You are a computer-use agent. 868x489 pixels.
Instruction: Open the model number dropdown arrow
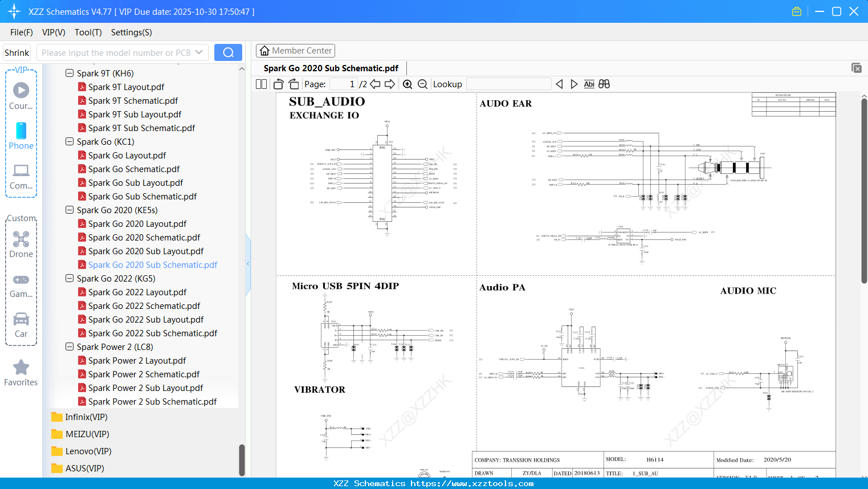point(200,52)
